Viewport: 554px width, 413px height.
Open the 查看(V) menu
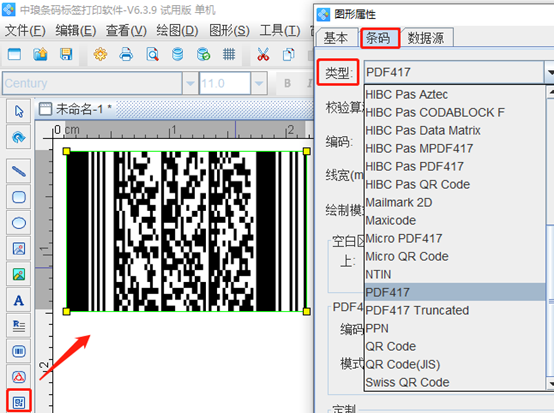126,31
